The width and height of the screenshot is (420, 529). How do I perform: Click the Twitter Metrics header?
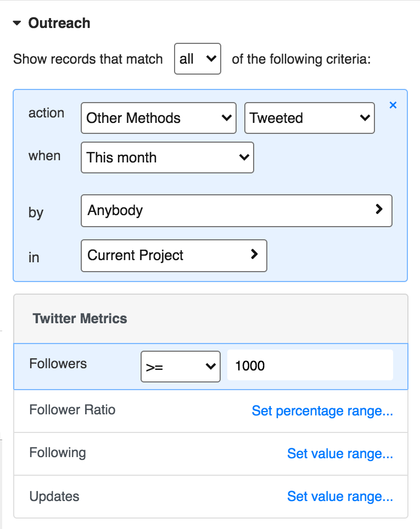point(80,319)
